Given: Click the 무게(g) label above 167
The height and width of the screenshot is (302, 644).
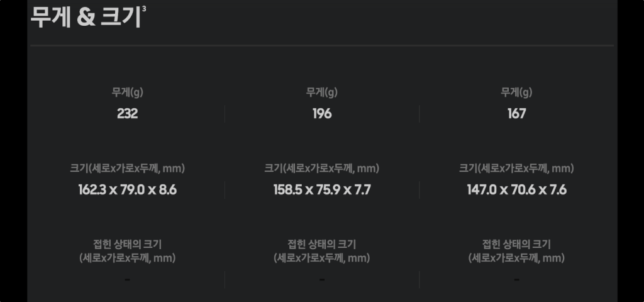Looking at the screenshot, I should click(x=516, y=92).
